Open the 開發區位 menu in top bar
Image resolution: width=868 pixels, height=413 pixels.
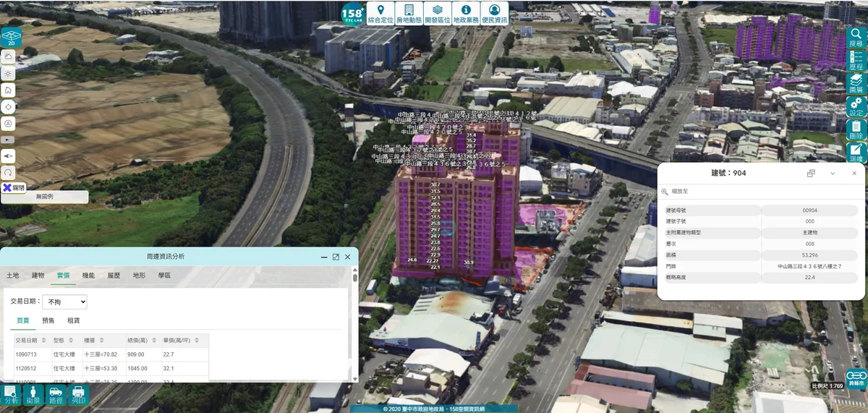click(438, 13)
